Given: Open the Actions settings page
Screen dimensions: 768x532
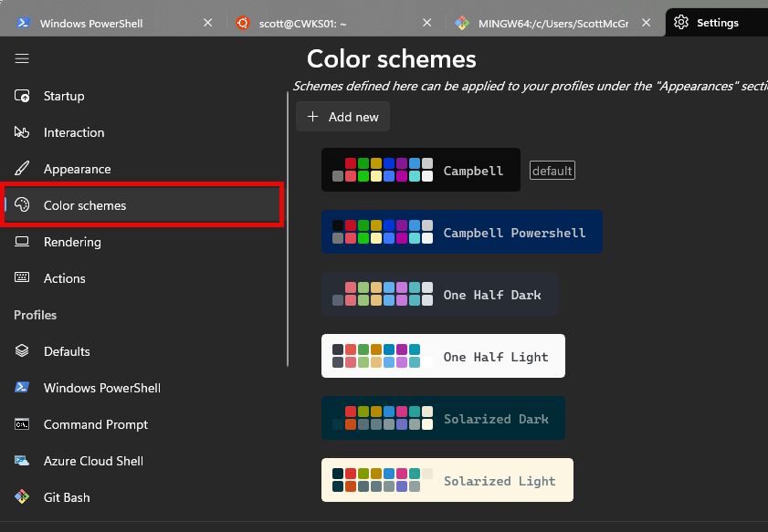Looking at the screenshot, I should point(143,278).
